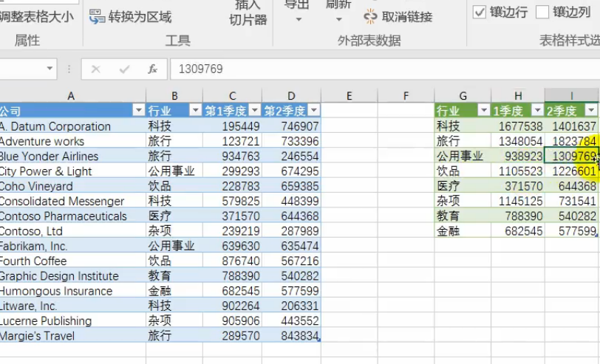Select the column F header

[406, 95]
